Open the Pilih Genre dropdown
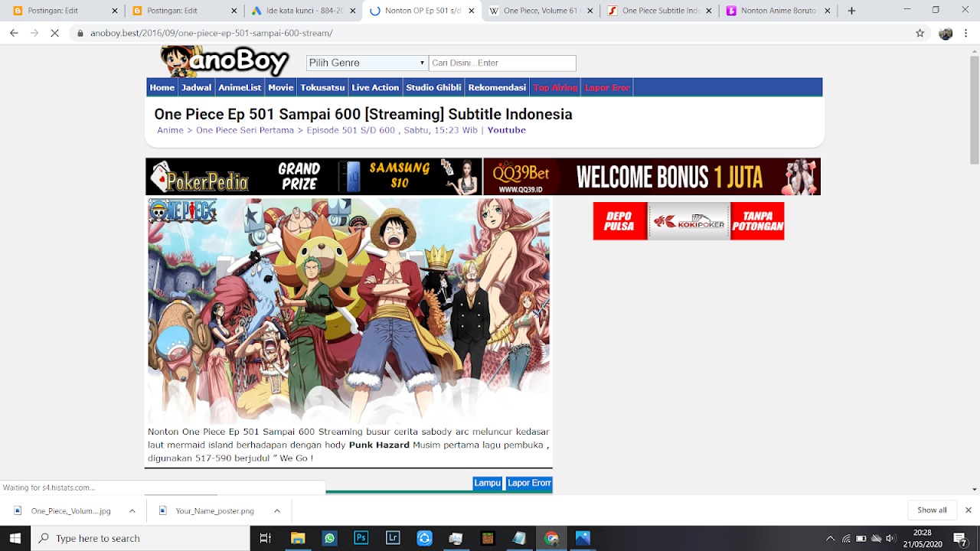Viewport: 980px width, 551px height. pos(367,63)
